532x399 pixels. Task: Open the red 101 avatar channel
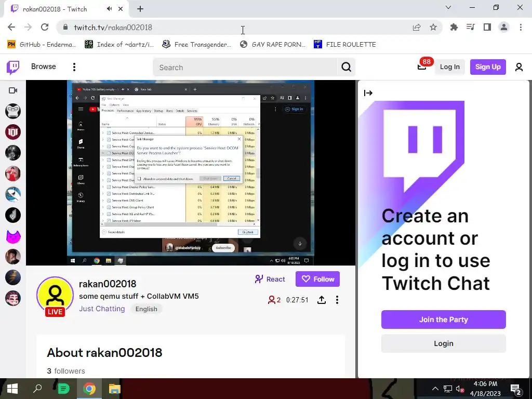13,132
